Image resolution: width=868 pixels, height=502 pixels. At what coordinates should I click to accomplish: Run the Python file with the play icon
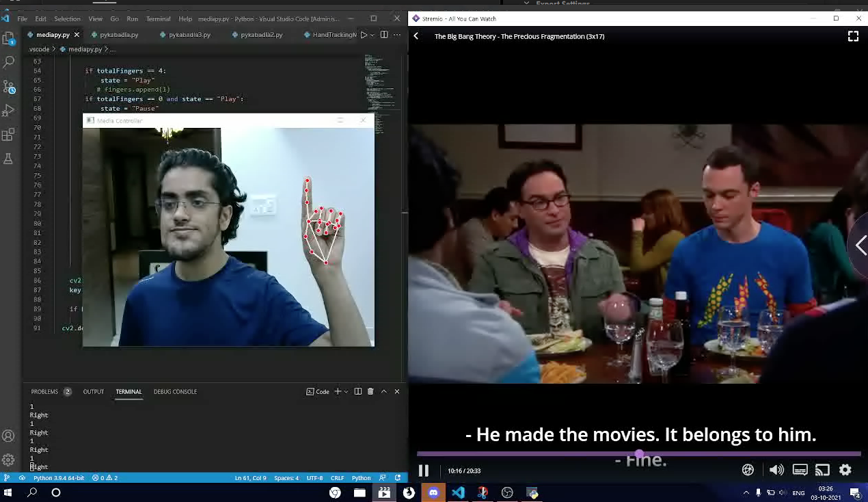364,35
